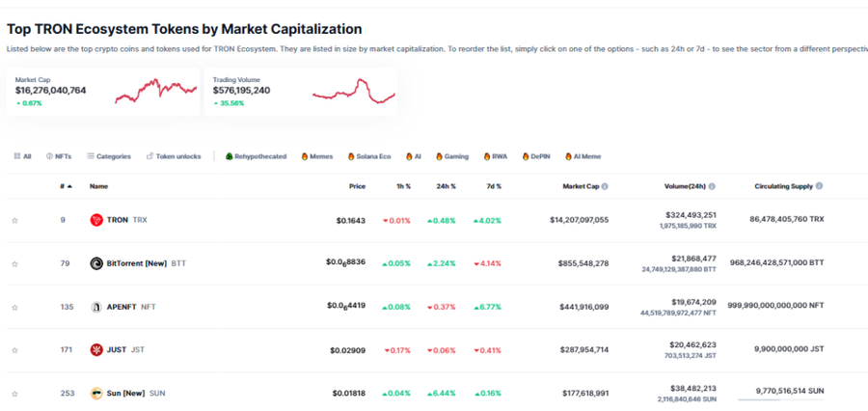The height and width of the screenshot is (411, 868).
Task: Select the Categories filter tab
Action: 108,156
